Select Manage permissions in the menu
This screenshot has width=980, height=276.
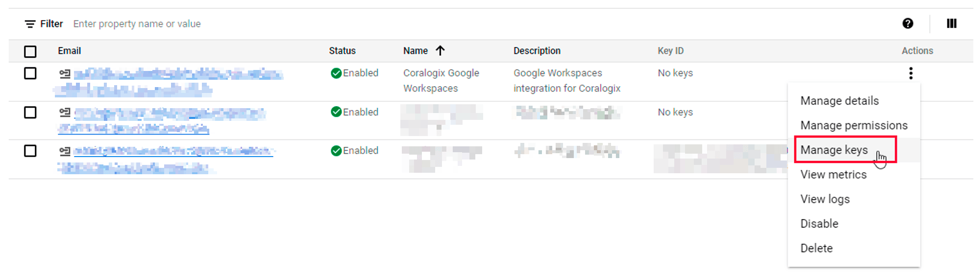click(x=854, y=125)
